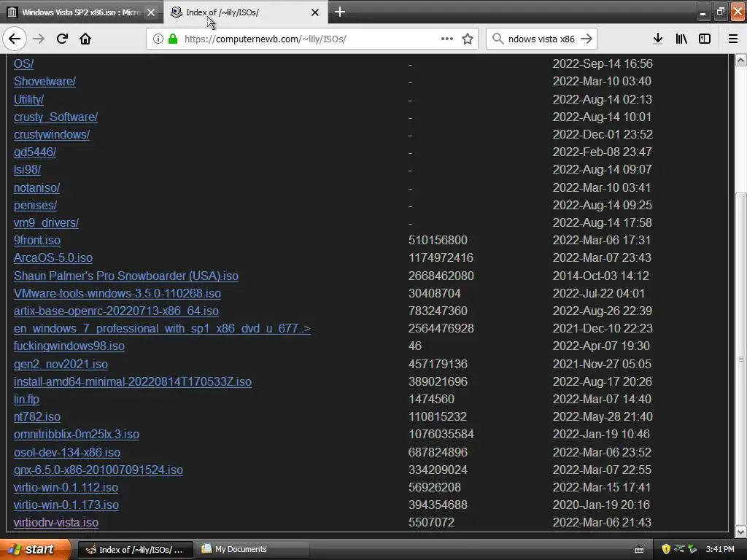Select the file size 1474560
This screenshot has width=747, height=560.
(x=431, y=399)
